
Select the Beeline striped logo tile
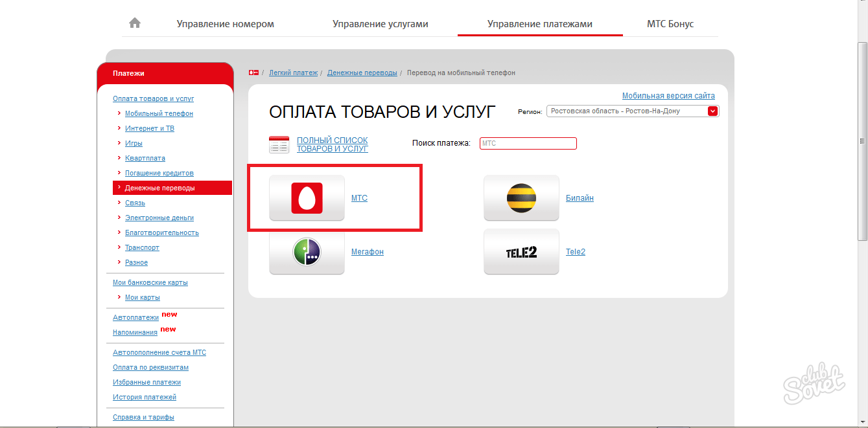pos(521,198)
